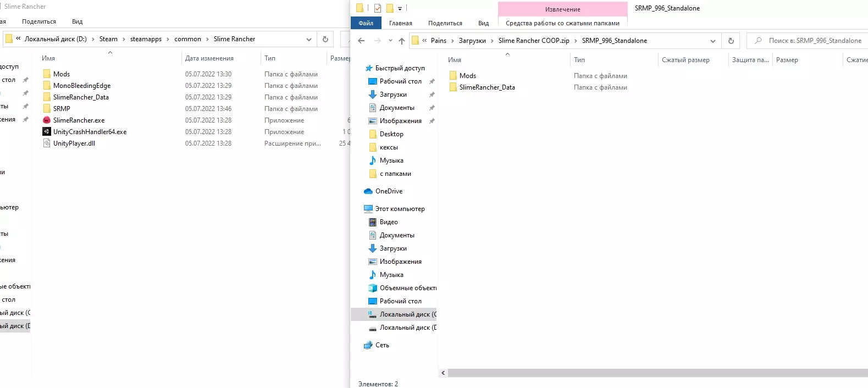Customize Quick Access Toolbar dropdown

click(x=400, y=8)
